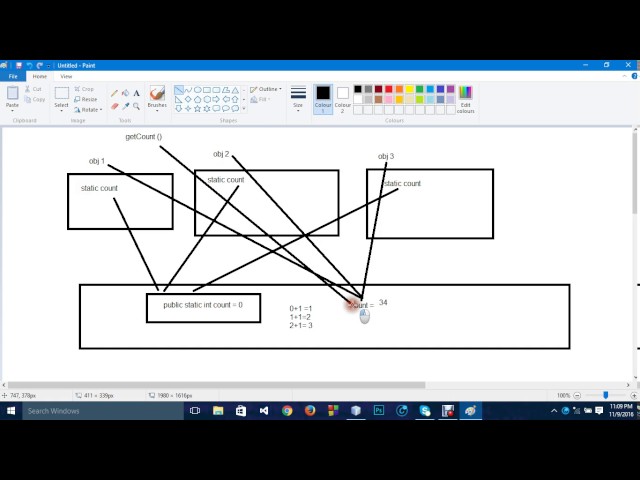
Task: Open the Outline dropdown
Action: 266,89
